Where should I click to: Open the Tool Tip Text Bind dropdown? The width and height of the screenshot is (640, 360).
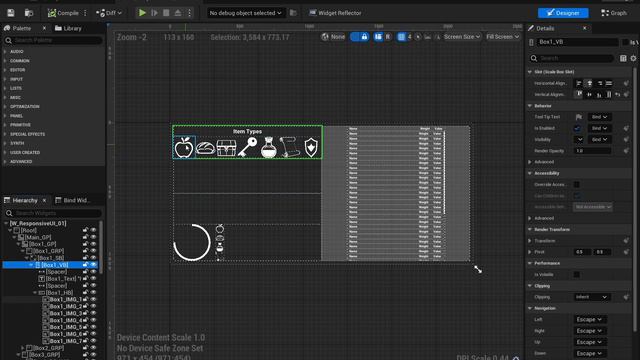tap(599, 117)
